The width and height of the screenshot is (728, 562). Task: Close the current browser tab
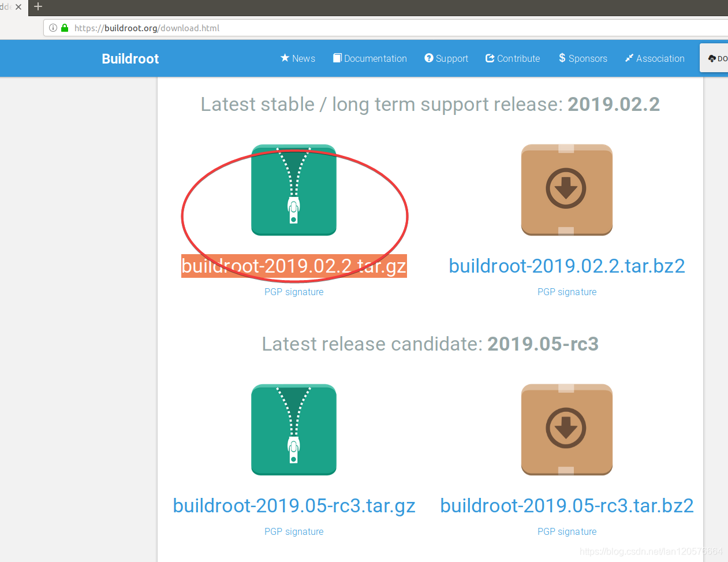tap(18, 7)
